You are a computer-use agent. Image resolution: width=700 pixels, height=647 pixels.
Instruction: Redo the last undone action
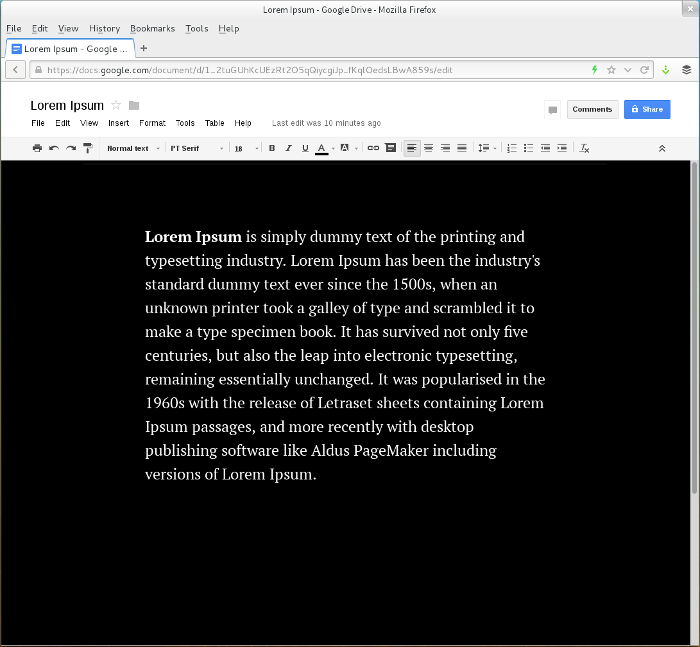tap(71, 148)
